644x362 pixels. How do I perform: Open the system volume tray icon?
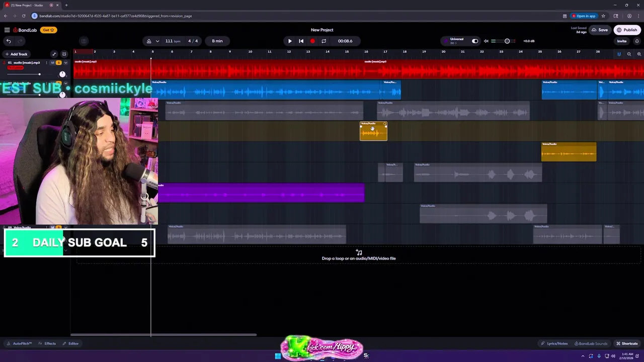[x=613, y=356]
